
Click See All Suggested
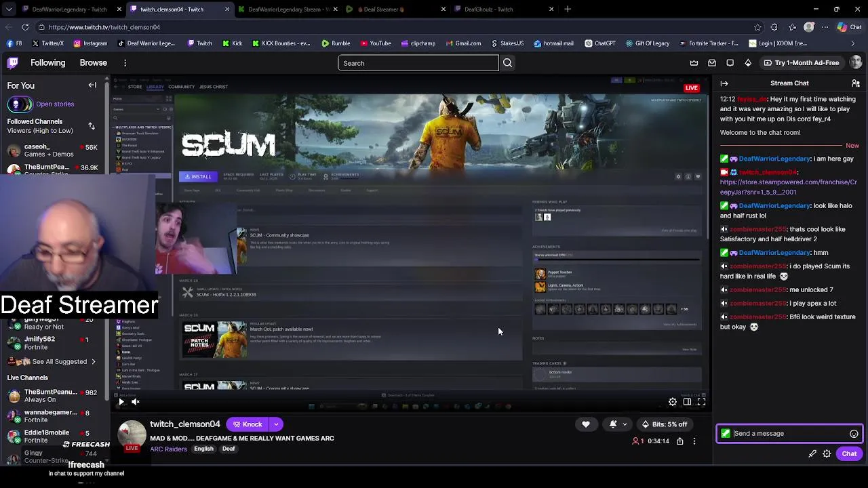tap(60, 362)
